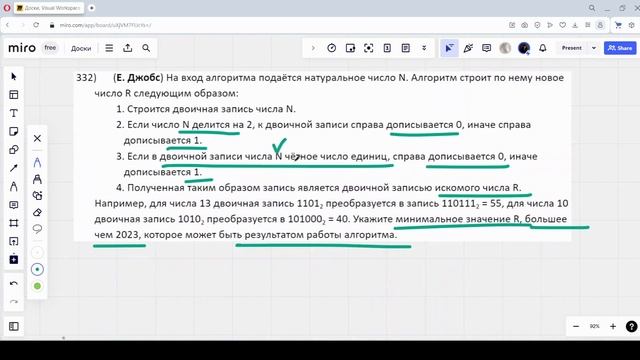Start presentation with Present button
The height and width of the screenshot is (360, 640).
coord(571,48)
